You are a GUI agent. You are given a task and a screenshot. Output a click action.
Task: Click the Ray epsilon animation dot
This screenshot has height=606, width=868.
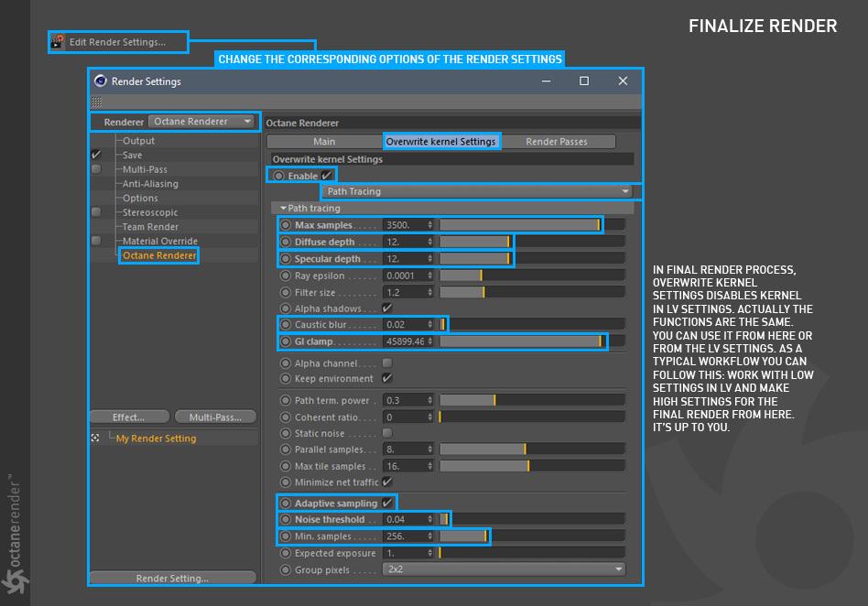[285, 276]
